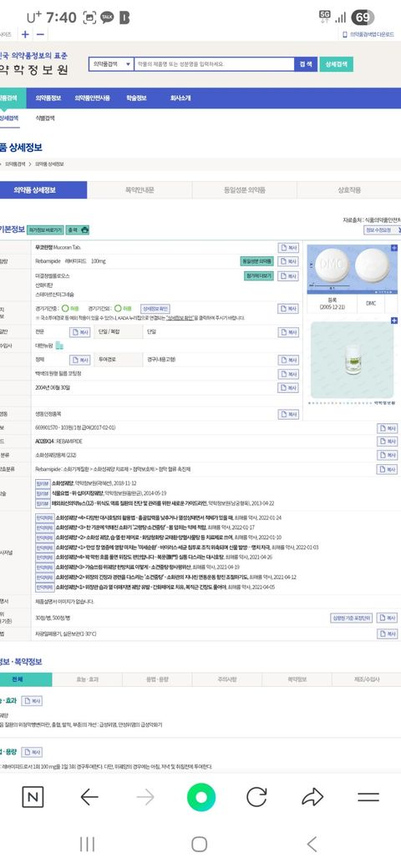Toggle the 경기기간외 circle indicator
The image size is (401, 868).
point(118,308)
